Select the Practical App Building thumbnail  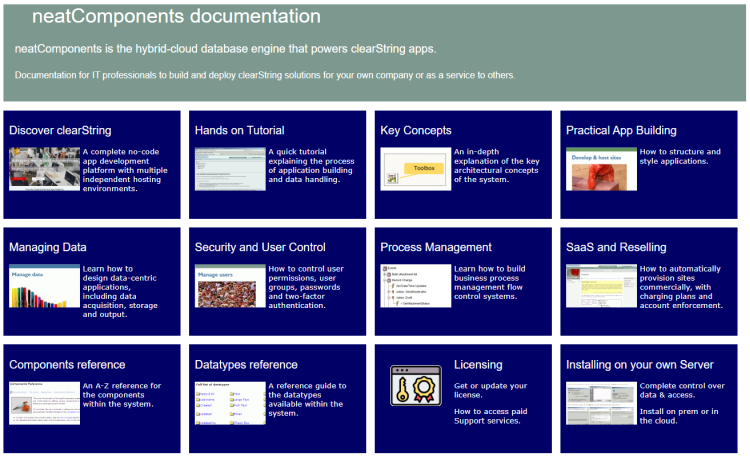tap(601, 169)
